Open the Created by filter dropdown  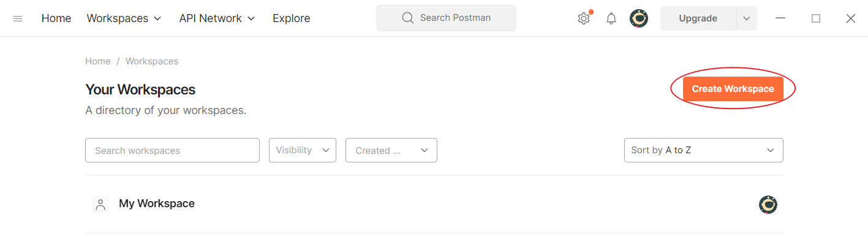[391, 150]
